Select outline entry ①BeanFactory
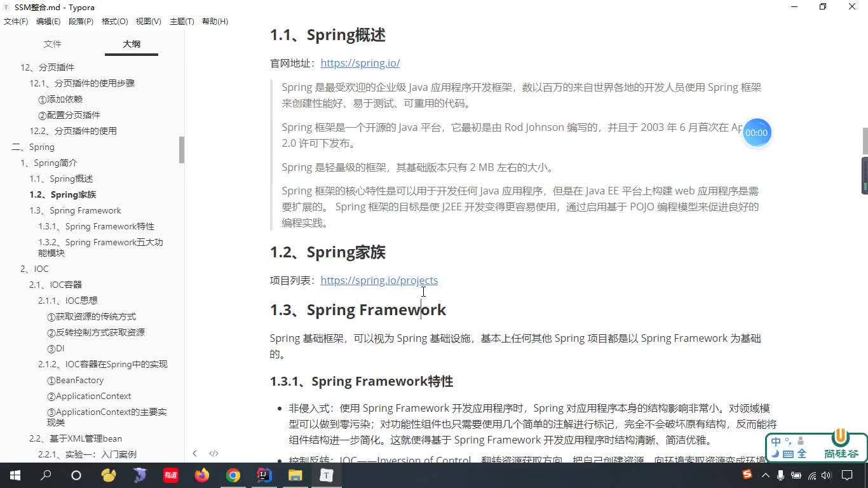 (75, 380)
